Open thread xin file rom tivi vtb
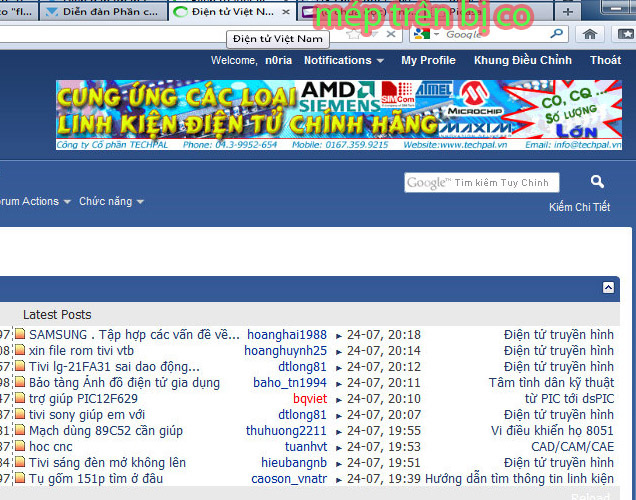 pyautogui.click(x=81, y=350)
